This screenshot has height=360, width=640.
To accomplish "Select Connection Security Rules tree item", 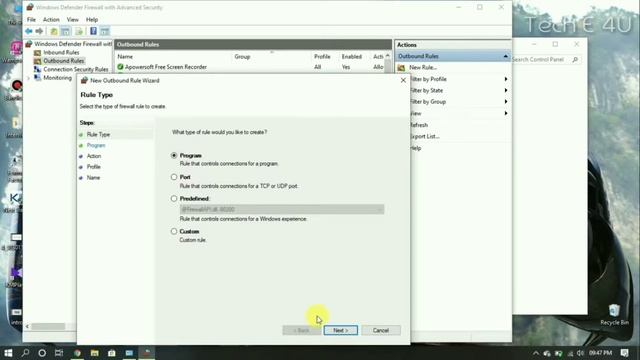I will [76, 69].
